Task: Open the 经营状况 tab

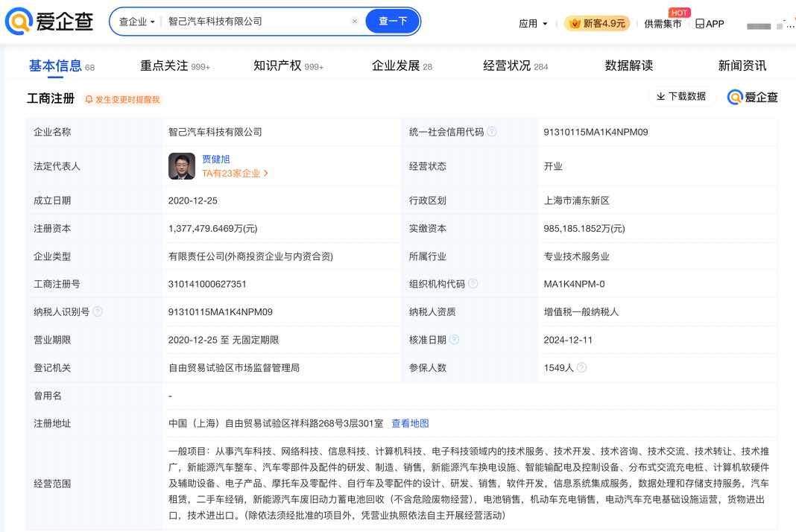Action: click(507, 66)
